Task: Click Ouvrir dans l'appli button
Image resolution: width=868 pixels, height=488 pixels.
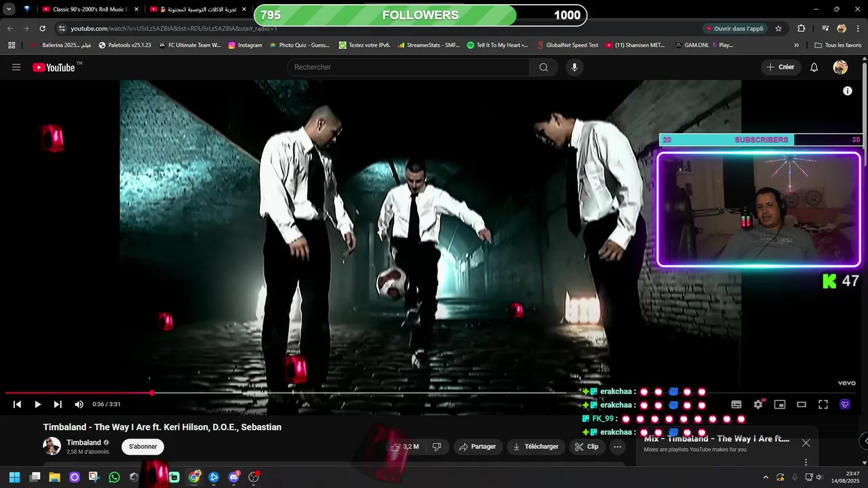Action: click(735, 28)
